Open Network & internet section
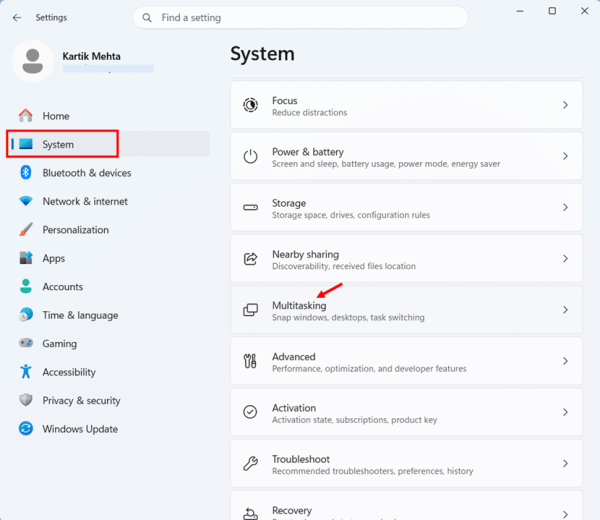Image resolution: width=600 pixels, height=520 pixels. click(x=109, y=201)
